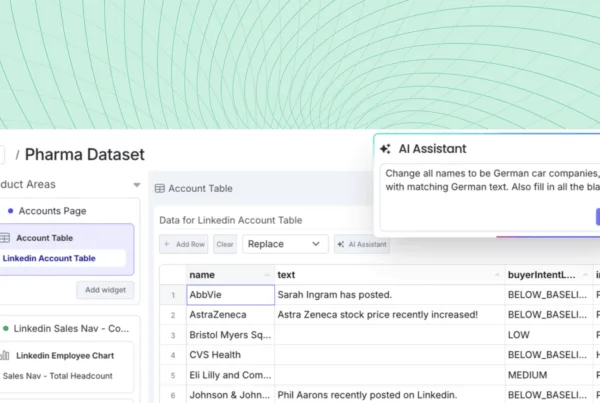This screenshot has width=600, height=403.
Task: Click into the AI Assistant prompt text box
Action: (x=490, y=180)
